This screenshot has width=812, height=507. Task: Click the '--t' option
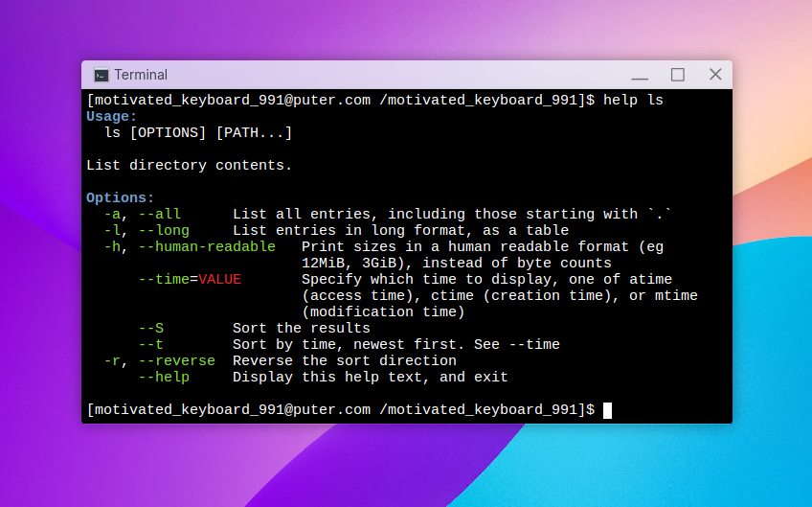pyautogui.click(x=150, y=344)
